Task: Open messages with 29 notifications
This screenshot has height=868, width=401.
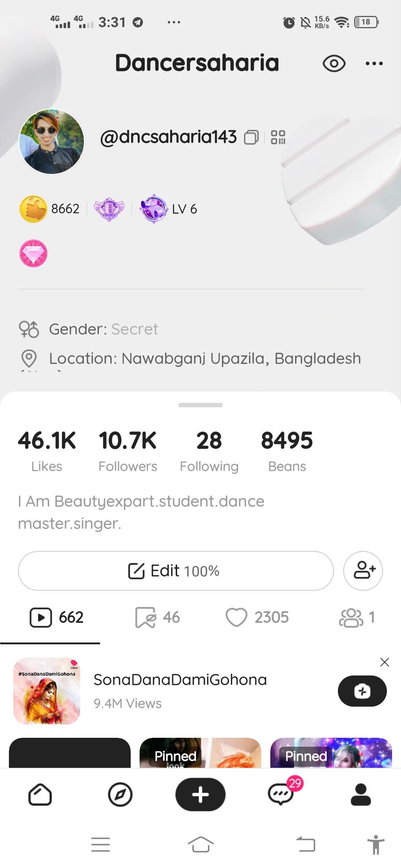Action: click(281, 795)
